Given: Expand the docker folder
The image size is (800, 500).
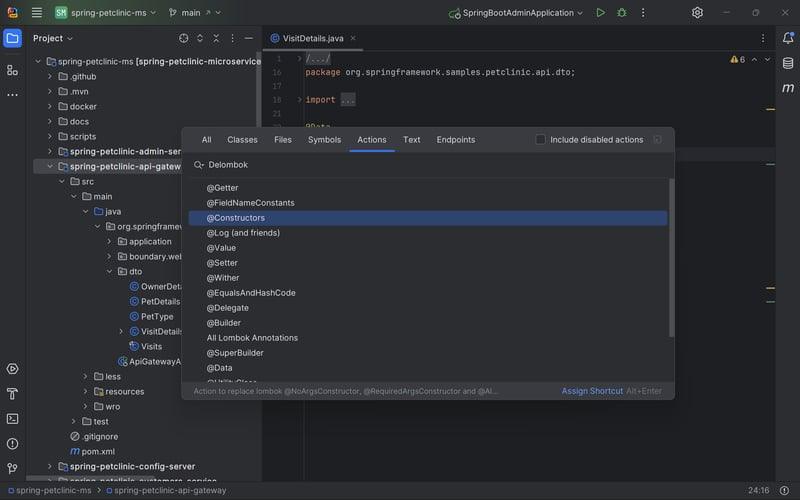Looking at the screenshot, I should point(49,107).
